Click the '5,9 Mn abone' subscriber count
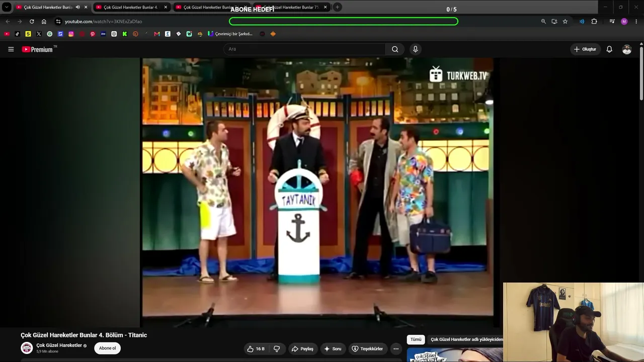The width and height of the screenshot is (644, 362). 47,351
